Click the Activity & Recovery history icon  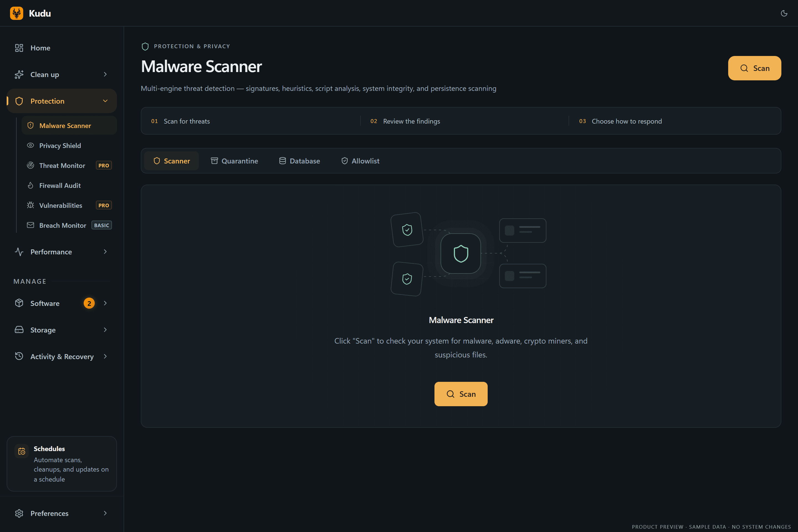coord(19,356)
